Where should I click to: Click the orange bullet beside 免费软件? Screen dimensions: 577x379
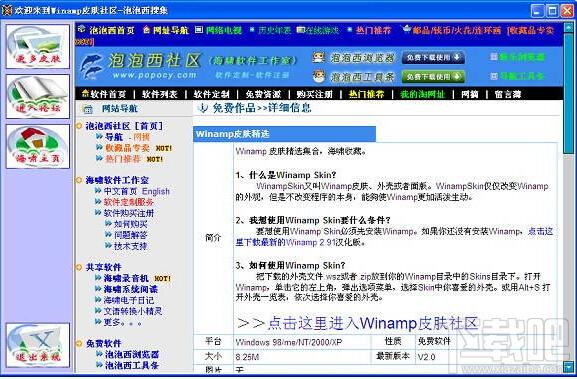[78, 344]
